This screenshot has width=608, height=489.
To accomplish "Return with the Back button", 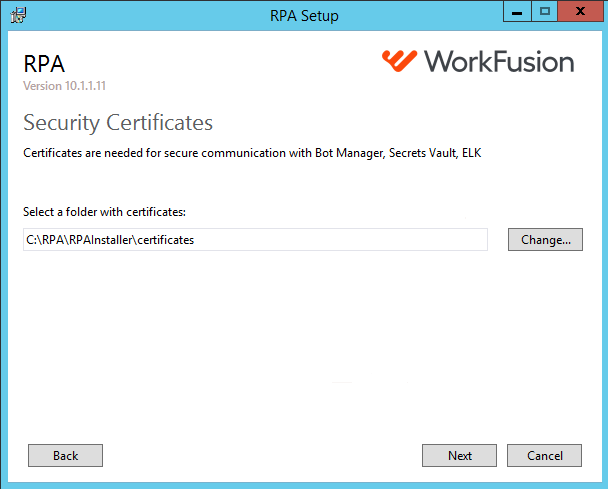I will [x=66, y=455].
